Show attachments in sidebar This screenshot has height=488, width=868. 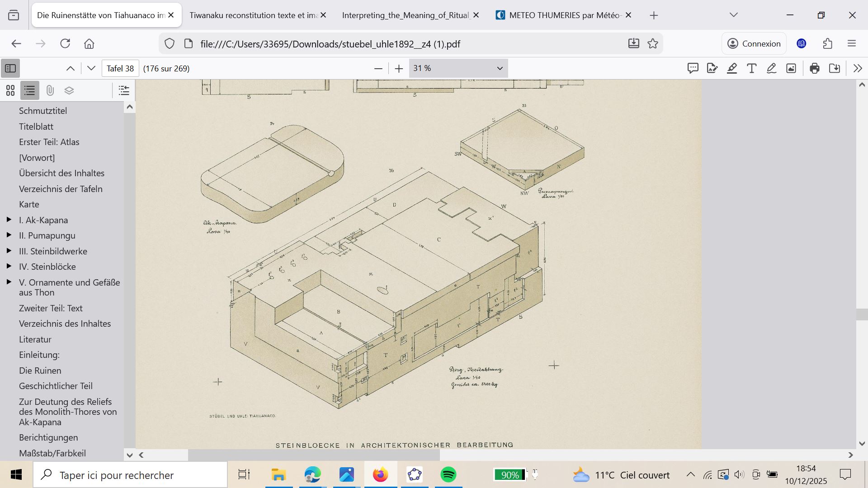pyautogui.click(x=50, y=90)
